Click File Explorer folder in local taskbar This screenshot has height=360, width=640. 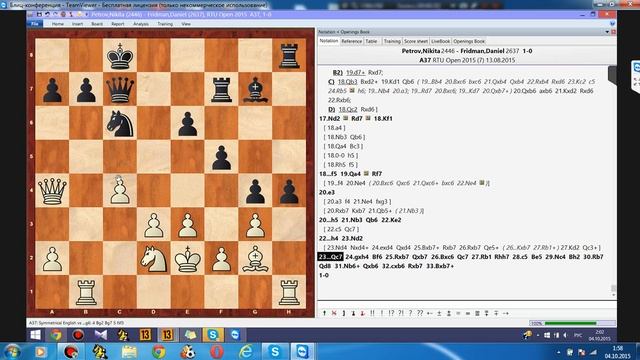click(129, 351)
